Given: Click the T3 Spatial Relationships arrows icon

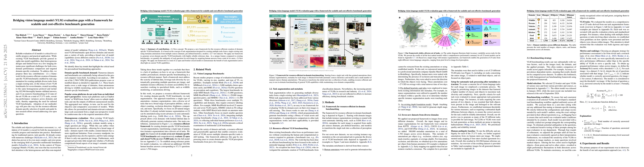Looking at the screenshot, I should [468, 35].
